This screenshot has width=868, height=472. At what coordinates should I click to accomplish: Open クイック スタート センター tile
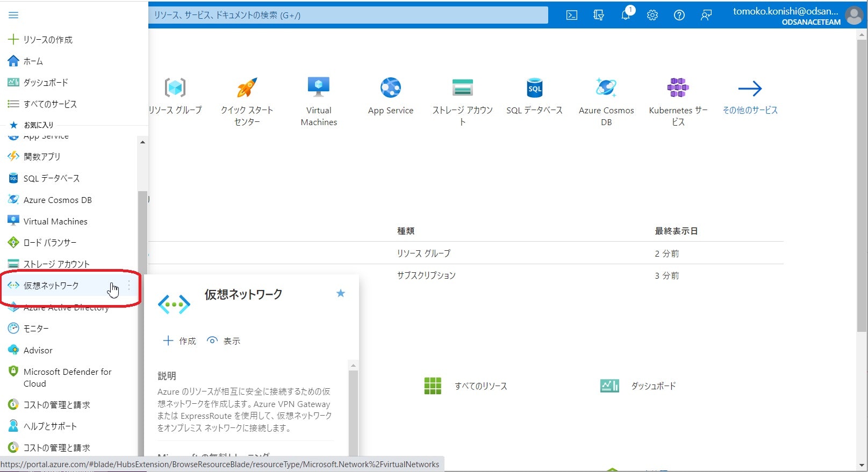[247, 102]
